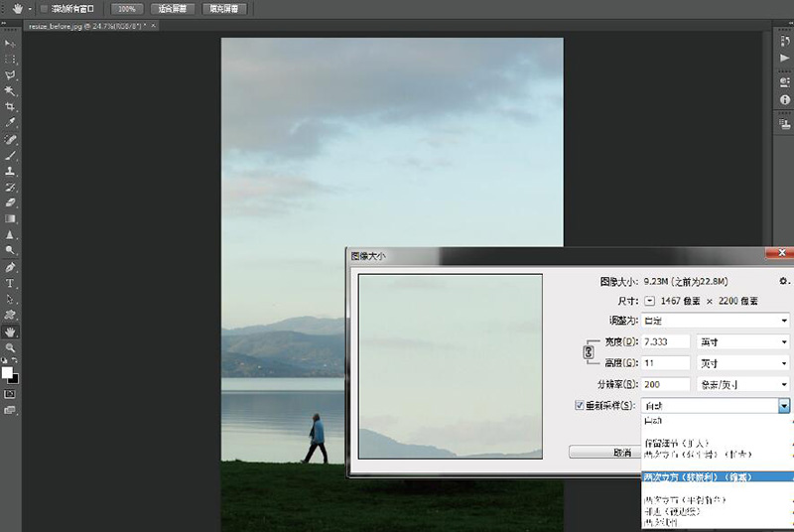
Task: Choose 自动 from the resample list
Action: pyautogui.click(x=717, y=421)
